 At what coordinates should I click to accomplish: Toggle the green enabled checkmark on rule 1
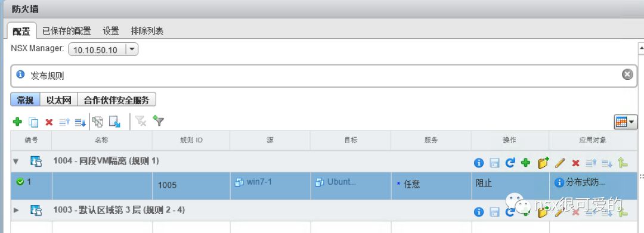coord(20,182)
